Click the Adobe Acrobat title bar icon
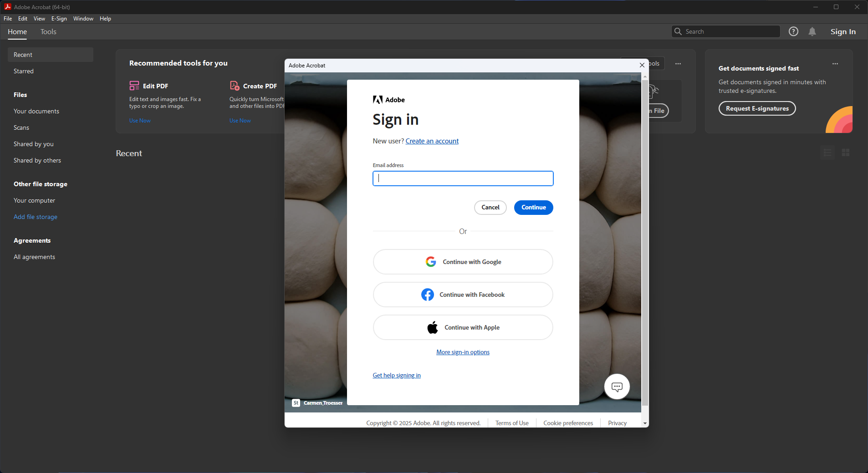The height and width of the screenshot is (473, 868). click(x=8, y=7)
